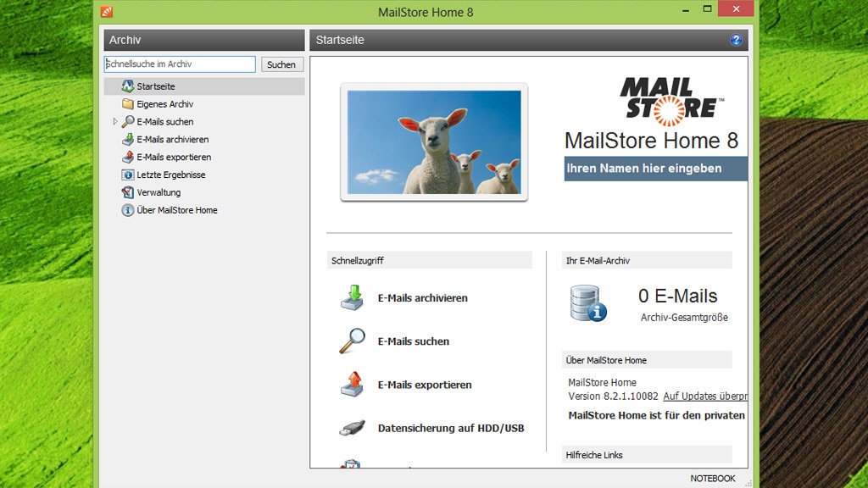Click the magnifying glass E-Mails suchen quick access icon
This screenshot has width=868, height=488.
click(352, 341)
